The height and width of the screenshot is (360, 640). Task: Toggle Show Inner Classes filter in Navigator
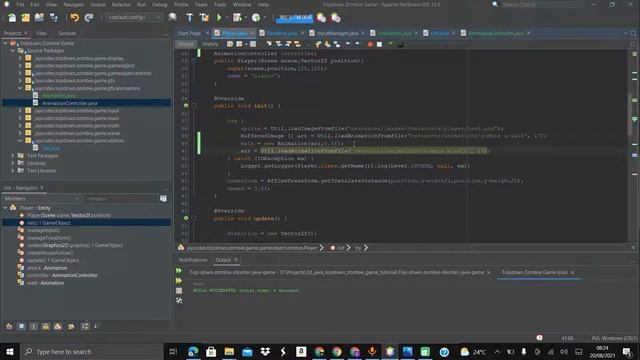pos(58,326)
